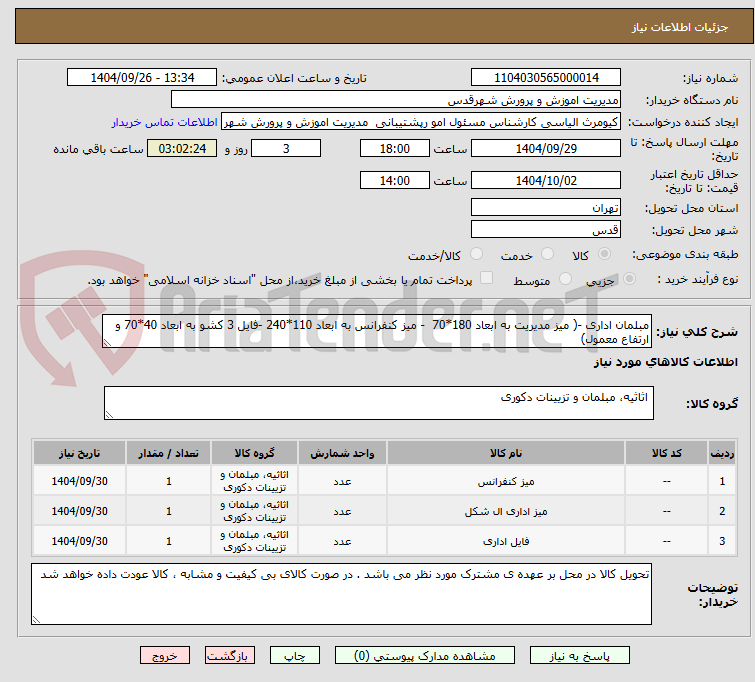Select the 'جزیی' purchase type radio
The image size is (755, 682).
tap(629, 279)
